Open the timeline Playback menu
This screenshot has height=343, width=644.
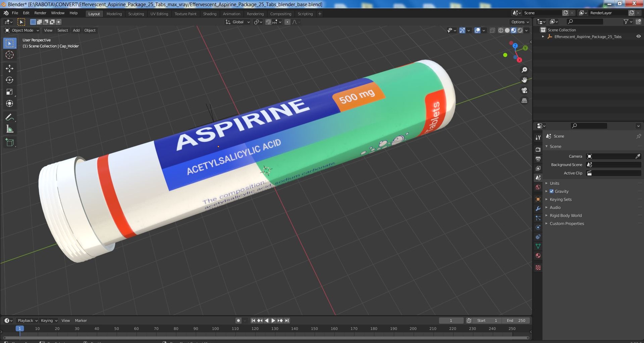[27, 321]
